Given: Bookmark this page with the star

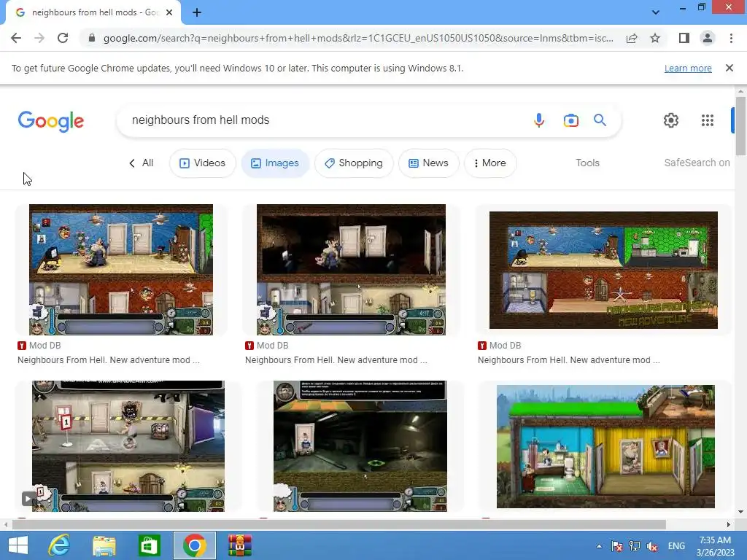Looking at the screenshot, I should click(x=655, y=38).
